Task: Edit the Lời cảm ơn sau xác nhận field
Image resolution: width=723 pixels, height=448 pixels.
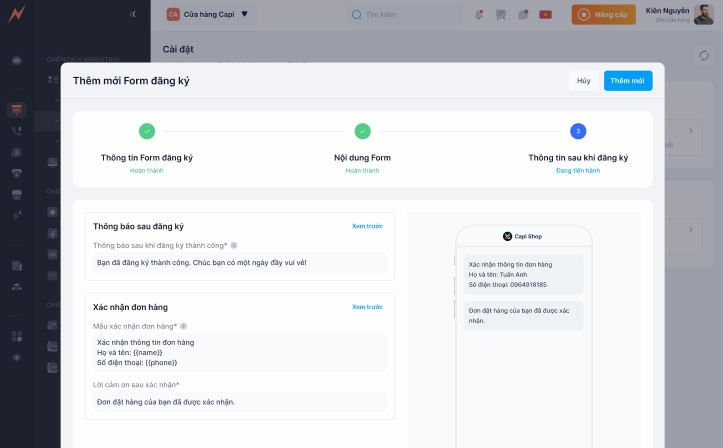Action: click(240, 402)
